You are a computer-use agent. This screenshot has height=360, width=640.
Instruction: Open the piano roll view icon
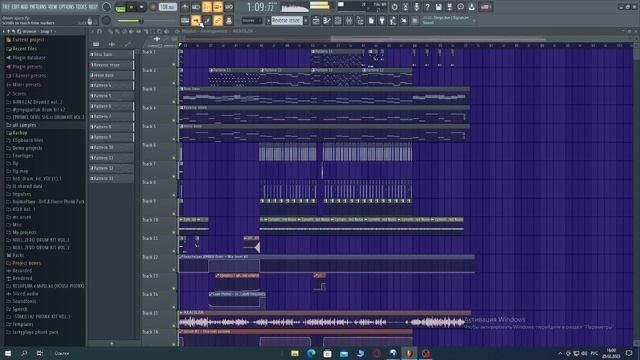[327, 20]
